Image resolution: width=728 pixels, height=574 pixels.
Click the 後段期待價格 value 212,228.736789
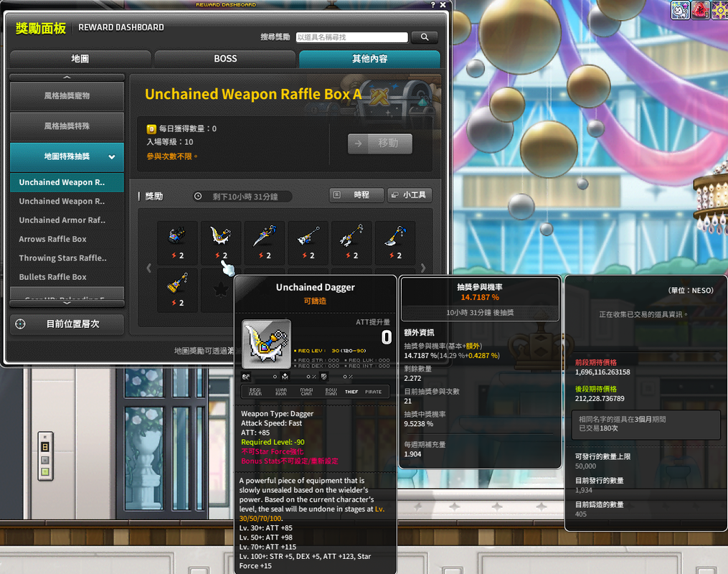point(600,398)
